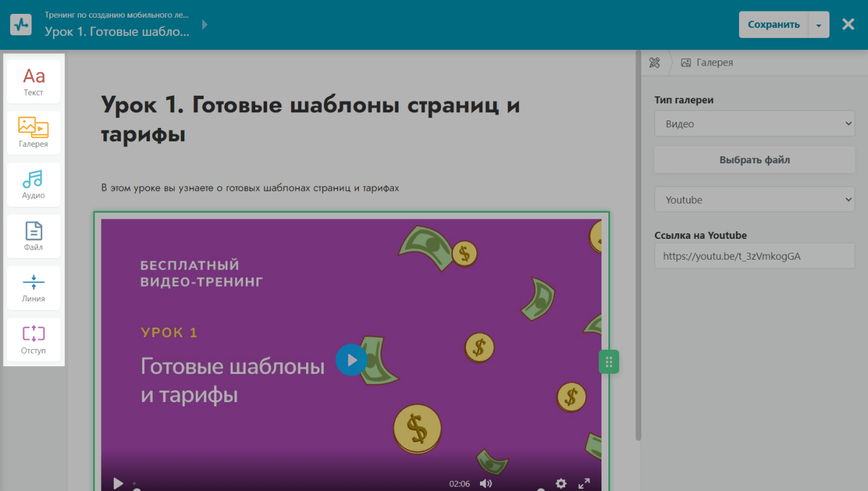Viewport: 868px width, 491px height.
Task: Add a Галерея block from the sidebar
Action: 33,133
